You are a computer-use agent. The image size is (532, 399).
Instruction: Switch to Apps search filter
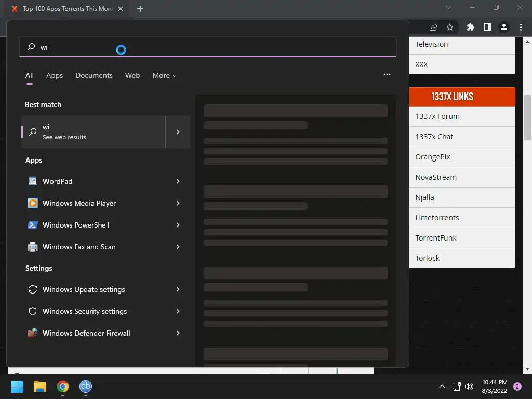pos(55,75)
